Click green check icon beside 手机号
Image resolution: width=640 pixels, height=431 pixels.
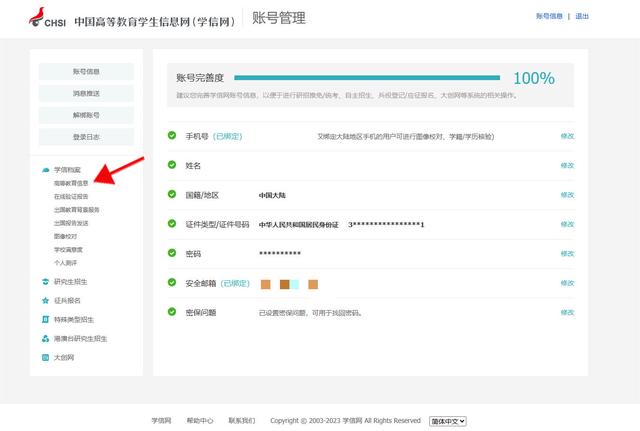tap(171, 136)
